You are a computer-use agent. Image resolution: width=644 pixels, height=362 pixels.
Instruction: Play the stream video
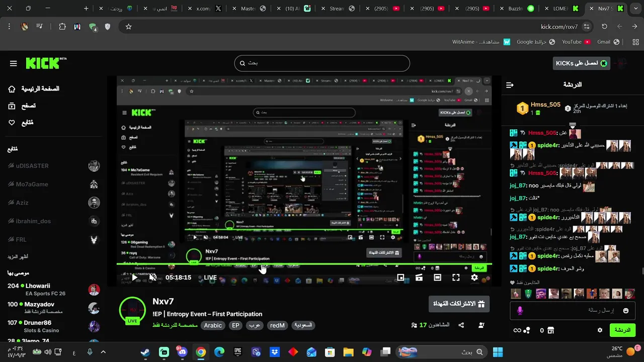[134, 278]
